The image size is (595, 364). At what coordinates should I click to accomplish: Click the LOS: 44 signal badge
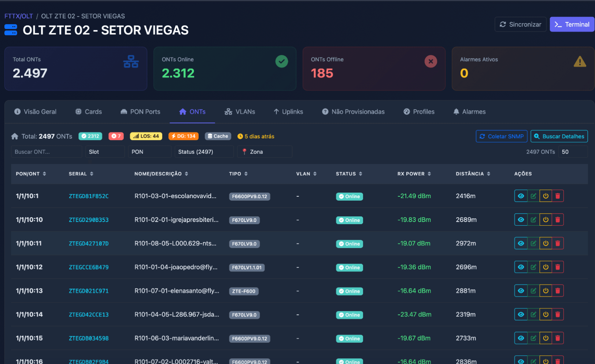click(146, 136)
